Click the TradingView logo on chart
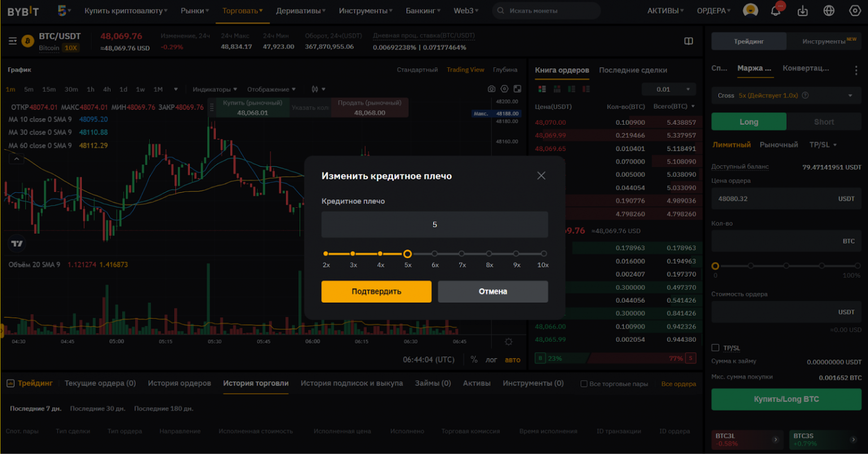This screenshot has height=454, width=868. pos(17,243)
